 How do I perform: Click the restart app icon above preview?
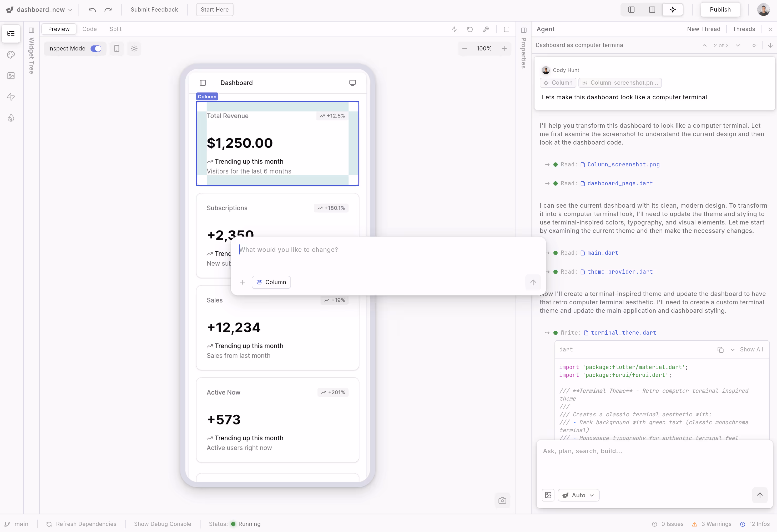[470, 29]
